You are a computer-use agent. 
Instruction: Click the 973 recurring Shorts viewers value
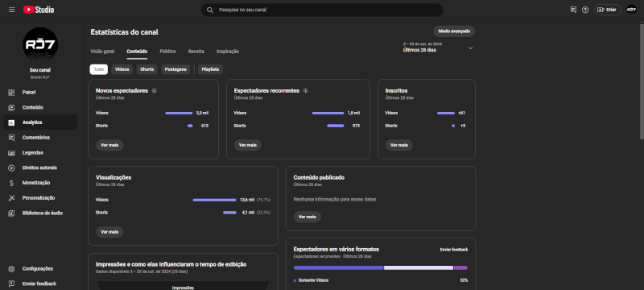click(356, 126)
